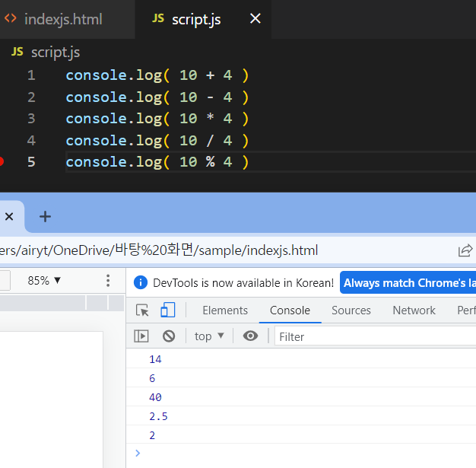Click the console output value 6
476x468 pixels.
pyautogui.click(x=152, y=378)
